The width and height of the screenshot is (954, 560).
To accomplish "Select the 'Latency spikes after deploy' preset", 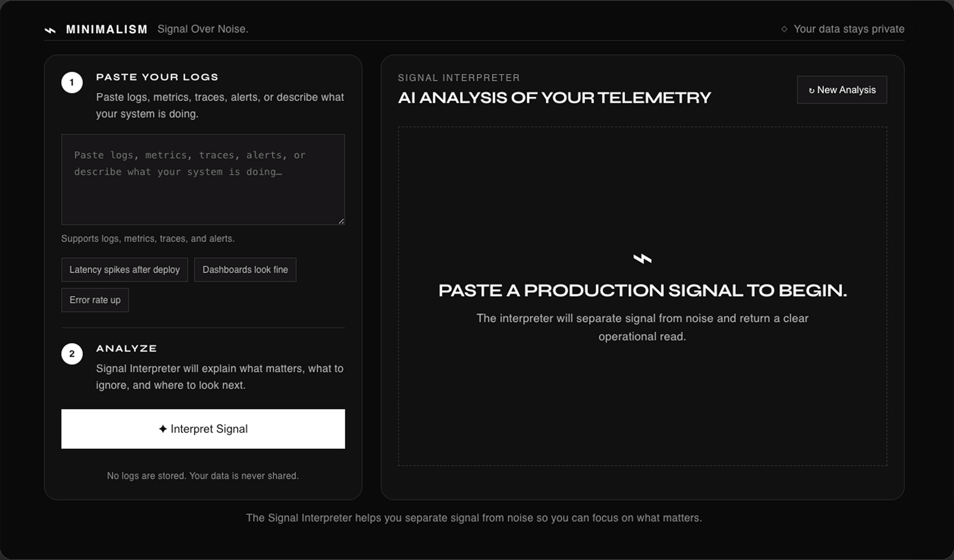I will click(x=124, y=270).
